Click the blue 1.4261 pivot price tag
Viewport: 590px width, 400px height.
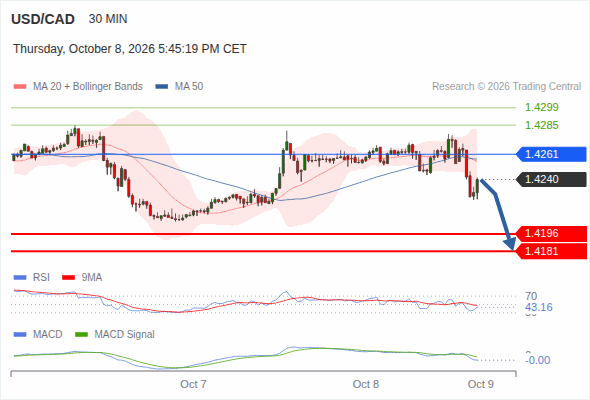(551, 154)
